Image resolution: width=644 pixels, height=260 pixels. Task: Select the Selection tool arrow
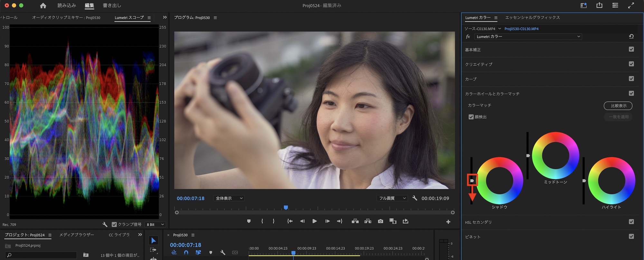(x=153, y=240)
